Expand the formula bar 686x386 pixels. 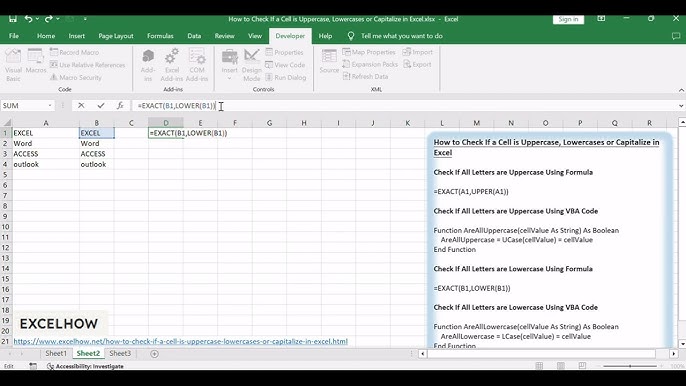pos(681,105)
